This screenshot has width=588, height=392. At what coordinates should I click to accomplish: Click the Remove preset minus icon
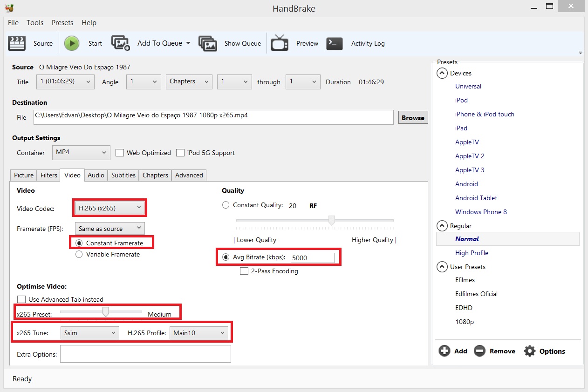point(479,351)
